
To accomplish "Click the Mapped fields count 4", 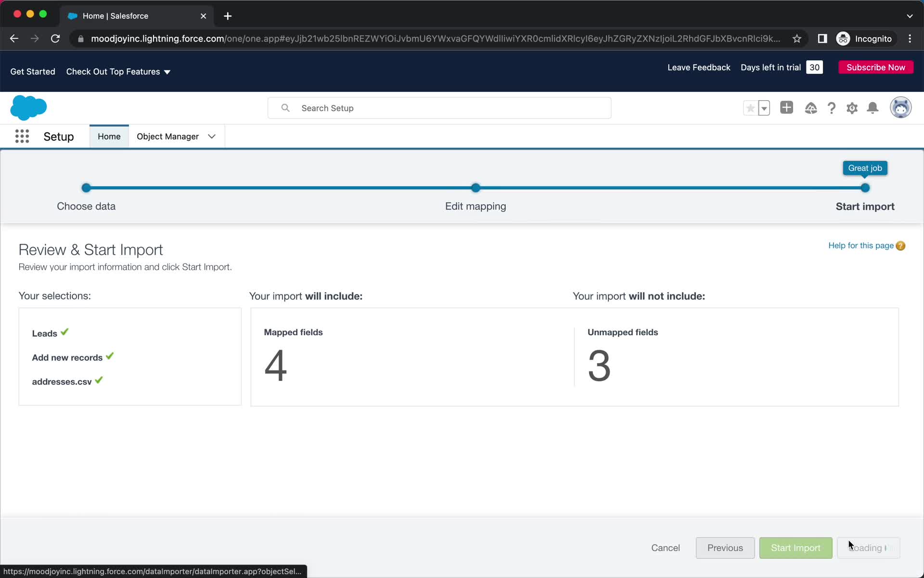I will pyautogui.click(x=275, y=366).
